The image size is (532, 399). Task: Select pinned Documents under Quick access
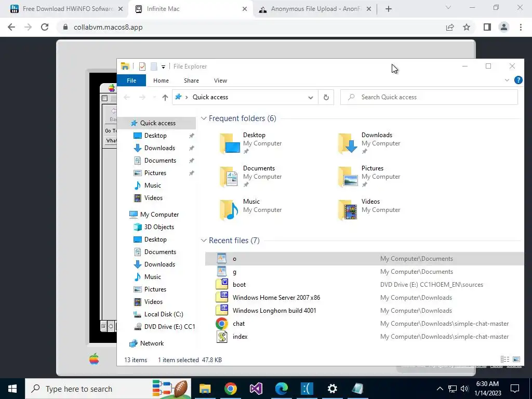160,161
